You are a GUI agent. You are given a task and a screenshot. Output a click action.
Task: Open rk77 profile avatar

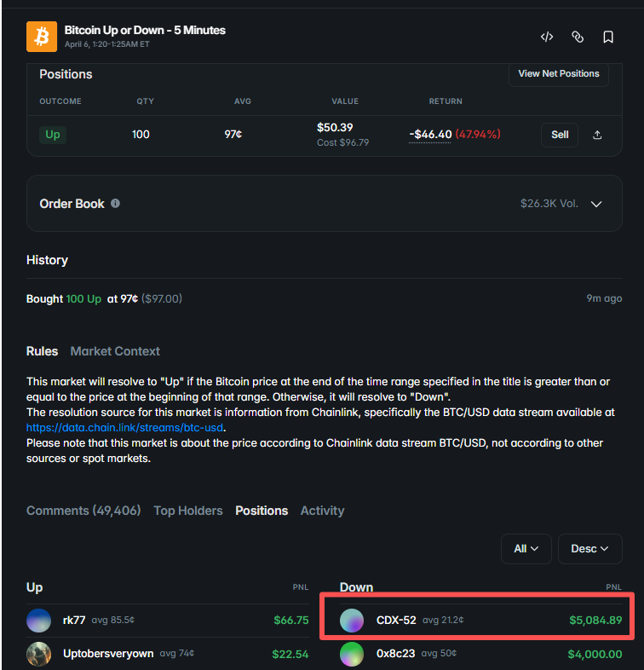(x=39, y=620)
